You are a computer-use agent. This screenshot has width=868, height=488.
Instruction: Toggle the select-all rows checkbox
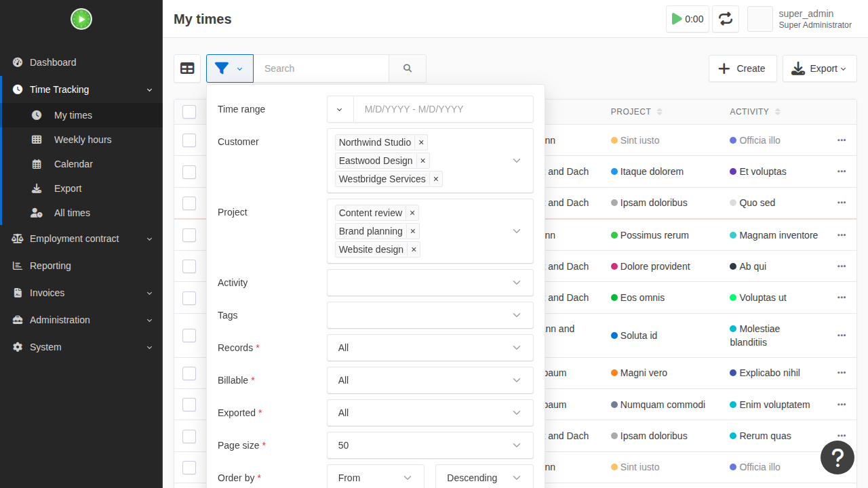coord(189,112)
